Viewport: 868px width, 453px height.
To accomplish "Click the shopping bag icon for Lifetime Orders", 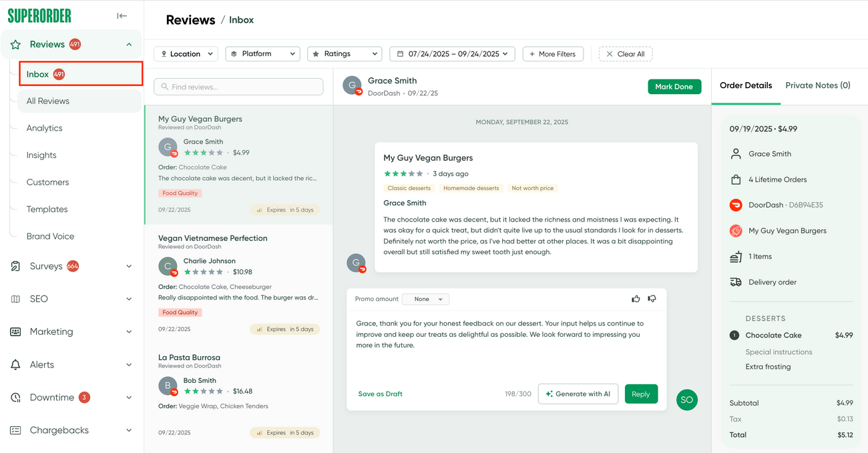I will (736, 179).
